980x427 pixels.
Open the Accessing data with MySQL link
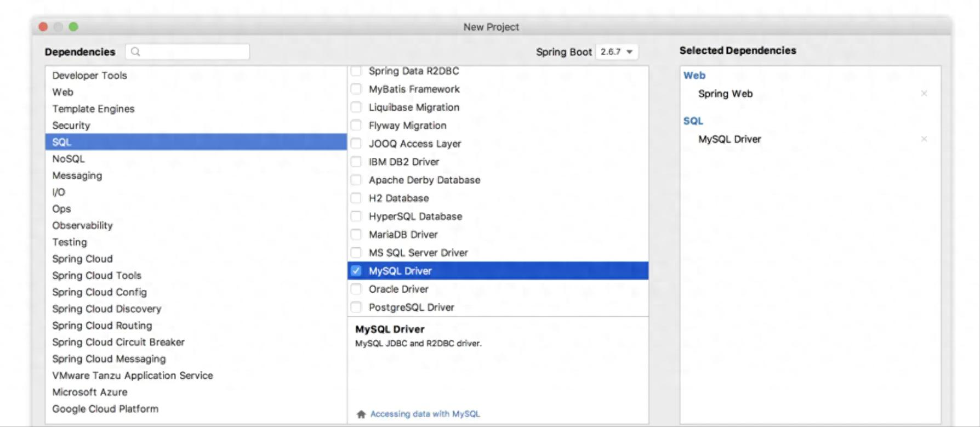point(425,414)
